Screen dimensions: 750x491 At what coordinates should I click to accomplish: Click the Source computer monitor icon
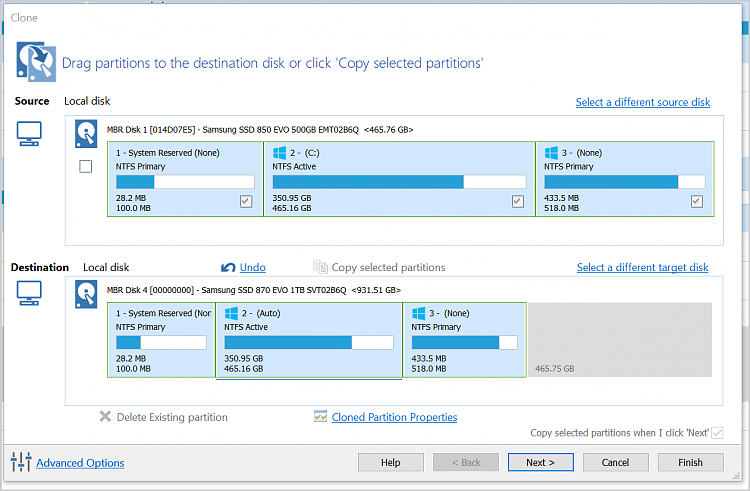(x=29, y=133)
